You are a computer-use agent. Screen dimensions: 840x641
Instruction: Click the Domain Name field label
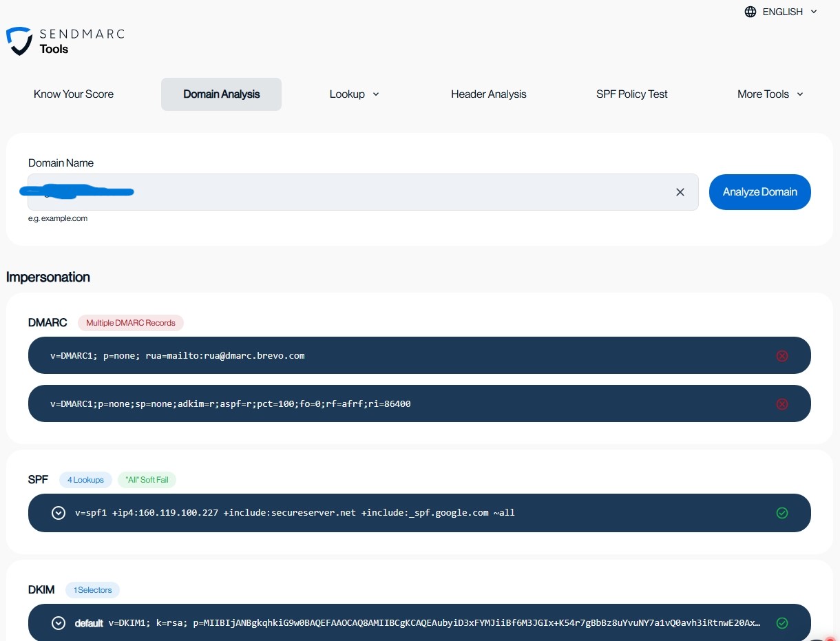pos(61,163)
